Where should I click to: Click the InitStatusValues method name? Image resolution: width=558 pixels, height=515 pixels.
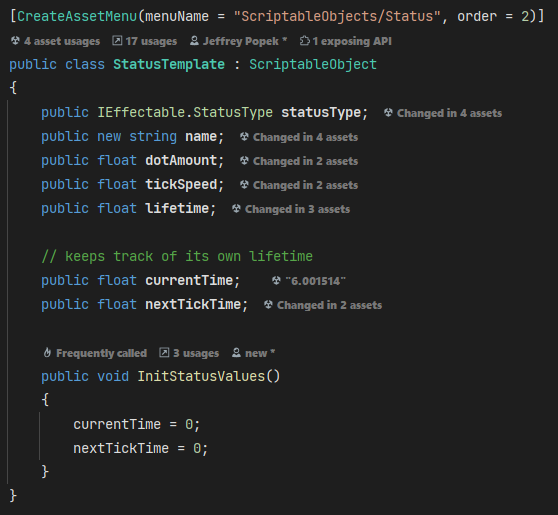pyautogui.click(x=201, y=376)
